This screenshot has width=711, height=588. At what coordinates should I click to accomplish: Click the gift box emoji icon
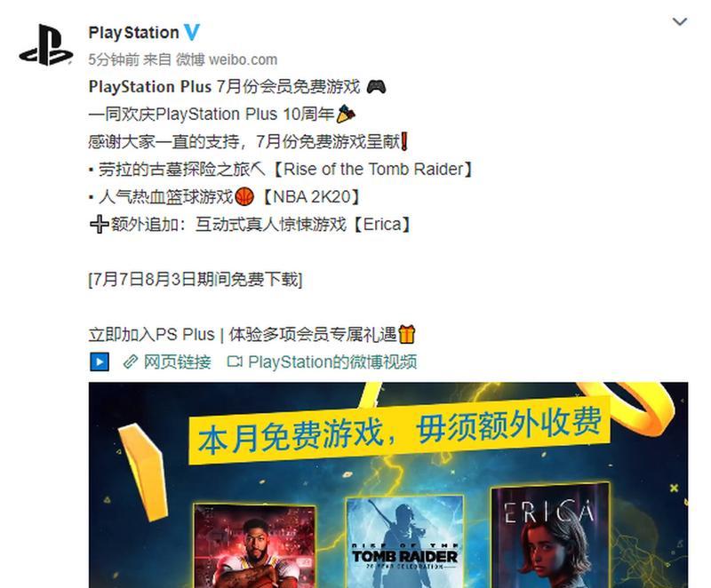pyautogui.click(x=407, y=334)
